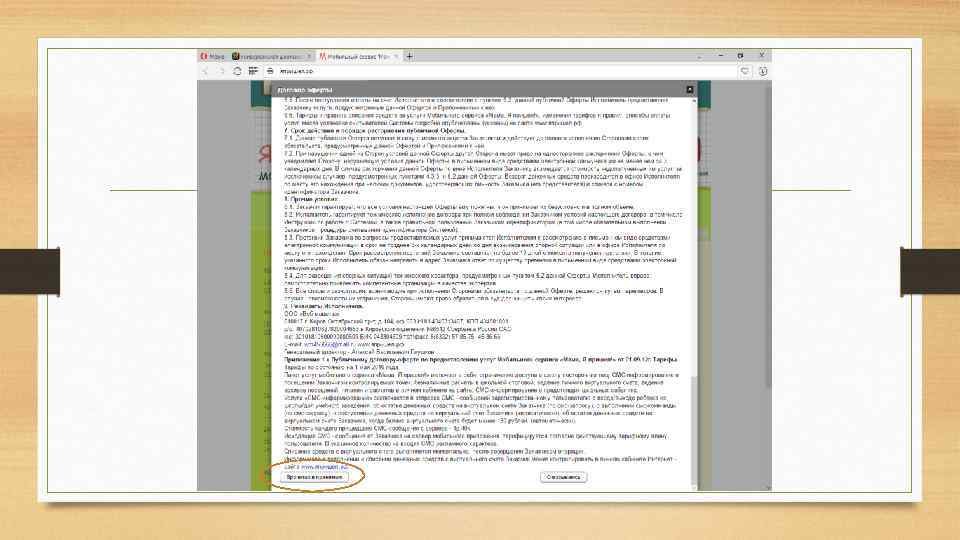Click the bold 'Приложение 1' tariffs heading
The height and width of the screenshot is (540, 960).
point(481,359)
